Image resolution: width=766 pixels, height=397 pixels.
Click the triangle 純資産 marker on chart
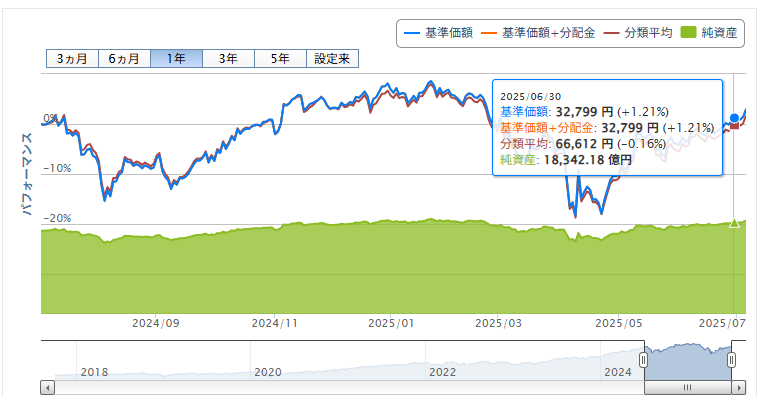pyautogui.click(x=734, y=224)
